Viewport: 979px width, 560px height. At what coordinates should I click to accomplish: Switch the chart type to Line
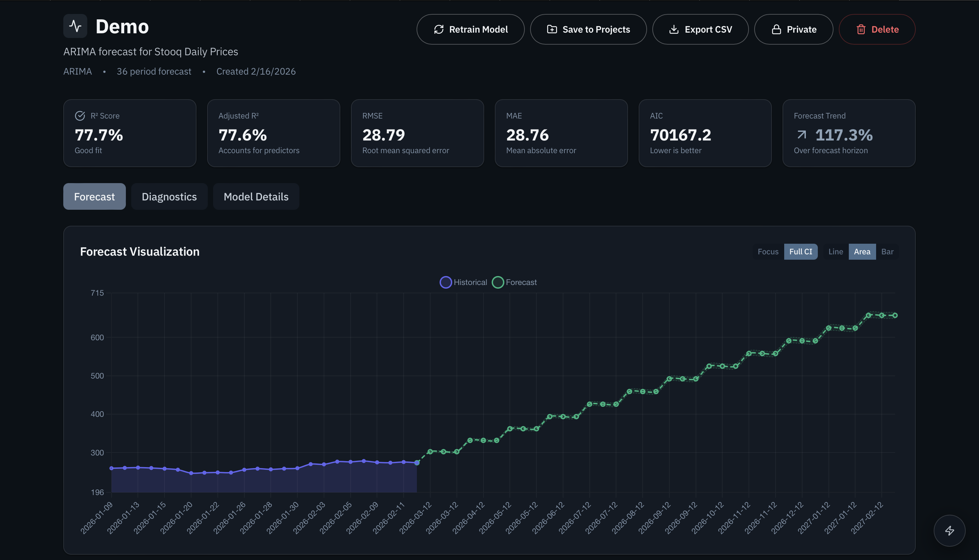point(835,252)
